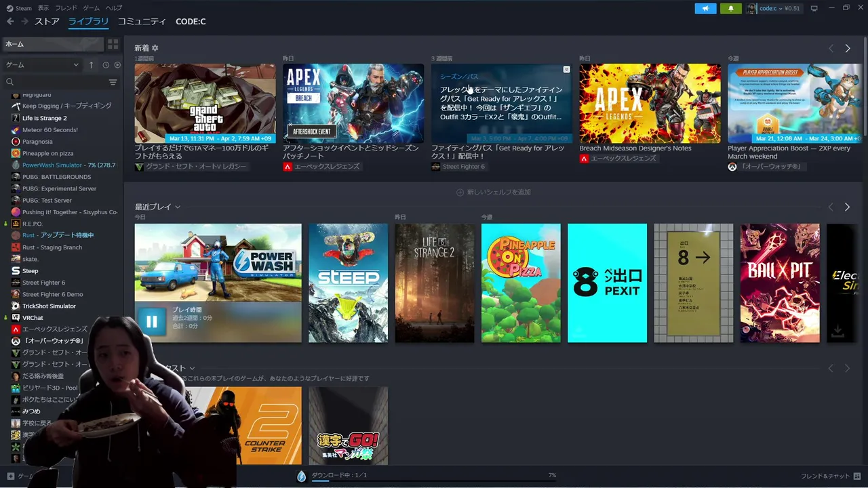
Task: Open advanced filter options icon
Action: [113, 82]
